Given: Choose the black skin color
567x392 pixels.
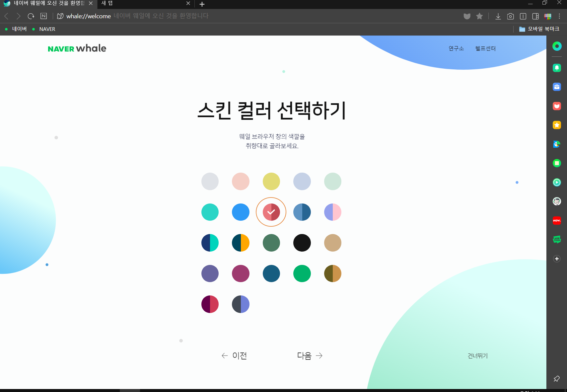Looking at the screenshot, I should pos(302,243).
